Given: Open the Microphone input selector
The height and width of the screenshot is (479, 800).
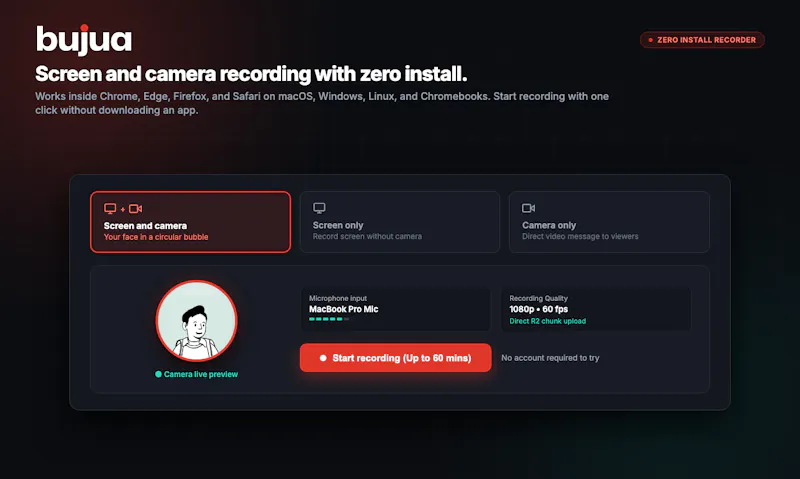Looking at the screenshot, I should [x=395, y=309].
